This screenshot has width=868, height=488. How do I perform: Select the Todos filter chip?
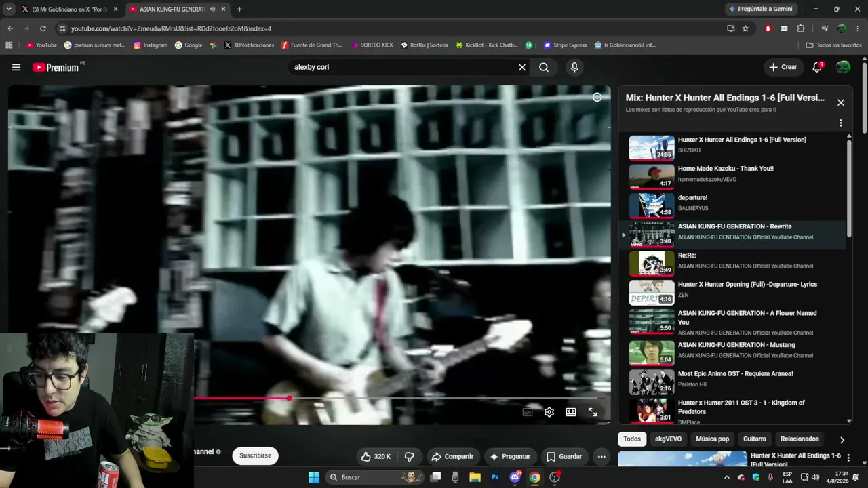pyautogui.click(x=632, y=439)
